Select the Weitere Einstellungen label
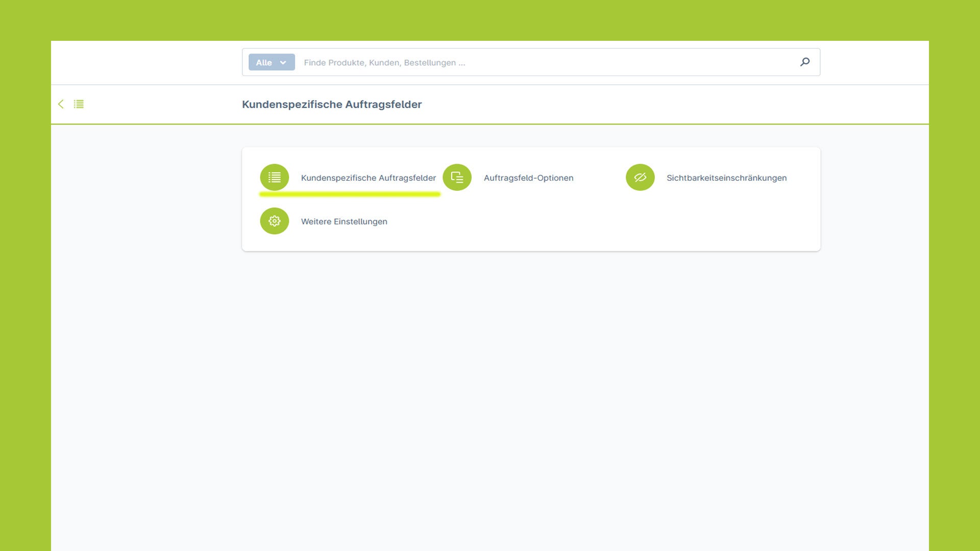The image size is (980, 551). (344, 221)
